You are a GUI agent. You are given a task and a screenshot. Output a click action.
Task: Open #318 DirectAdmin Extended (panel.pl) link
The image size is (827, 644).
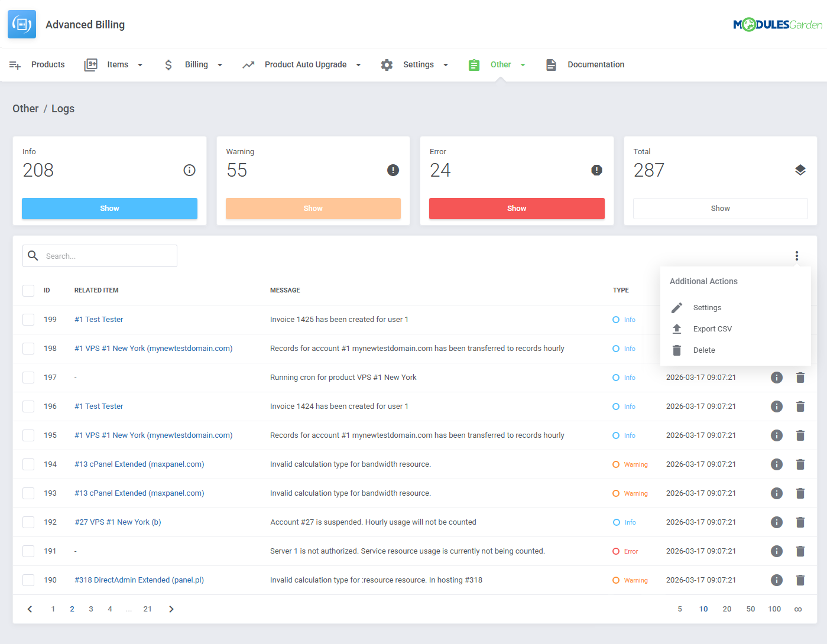click(139, 580)
